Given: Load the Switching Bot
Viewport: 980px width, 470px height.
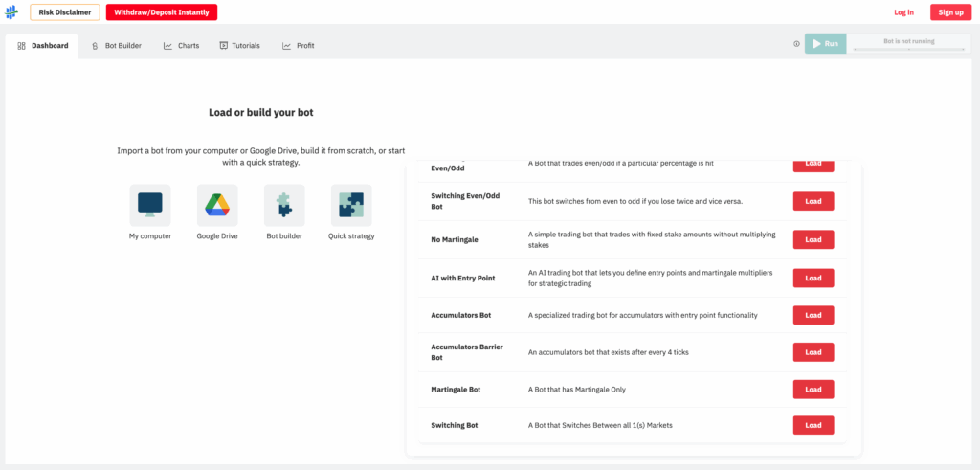Looking at the screenshot, I should tap(813, 425).
